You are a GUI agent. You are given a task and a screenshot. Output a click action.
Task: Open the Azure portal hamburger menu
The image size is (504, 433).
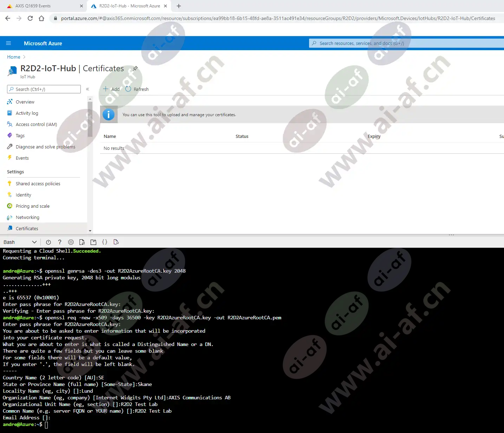[x=9, y=43]
